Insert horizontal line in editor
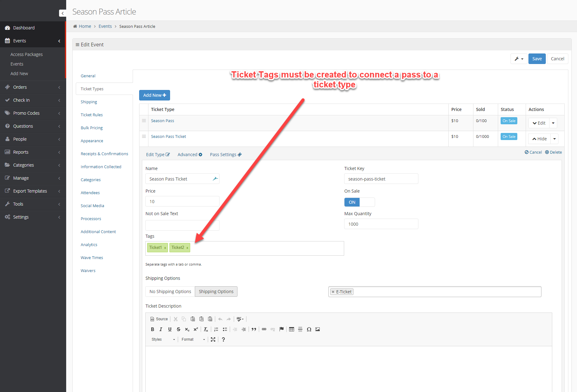This screenshot has width=577, height=392. coord(300,329)
